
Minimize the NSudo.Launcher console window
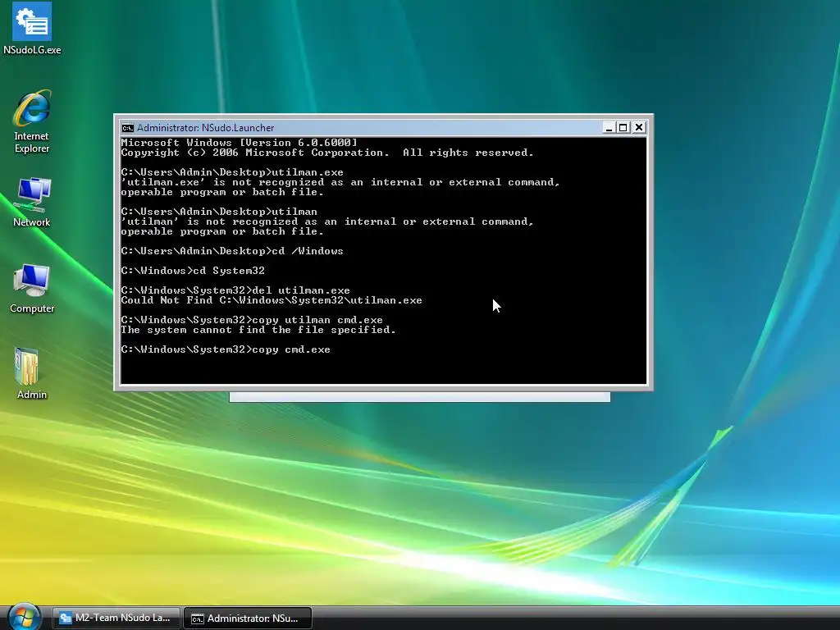pyautogui.click(x=608, y=127)
